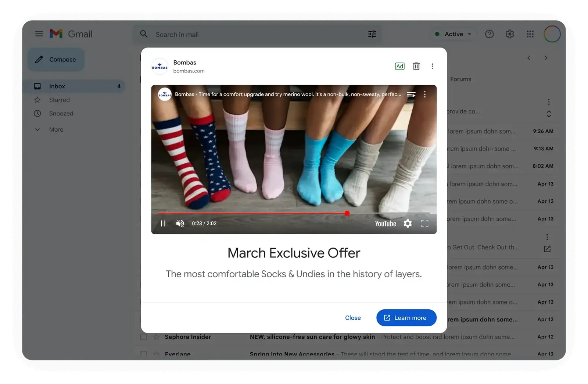Close the Bombas ad dialog

(x=353, y=318)
